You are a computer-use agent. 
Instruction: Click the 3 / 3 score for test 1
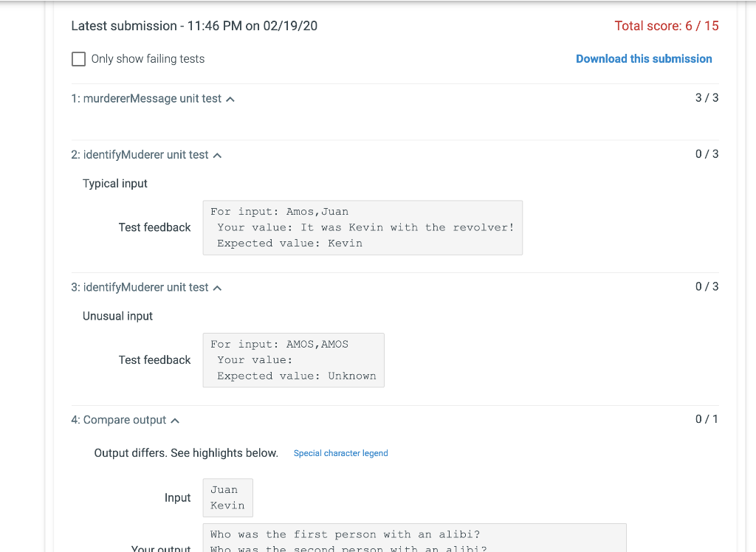pyautogui.click(x=707, y=98)
